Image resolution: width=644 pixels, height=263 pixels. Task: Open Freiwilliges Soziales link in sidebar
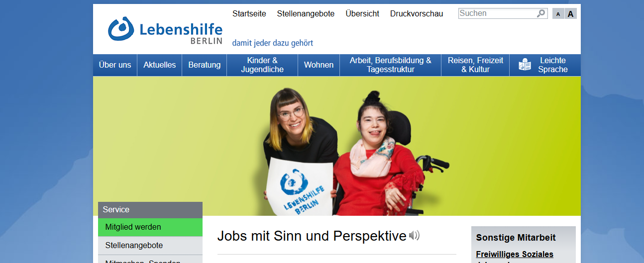pos(515,254)
